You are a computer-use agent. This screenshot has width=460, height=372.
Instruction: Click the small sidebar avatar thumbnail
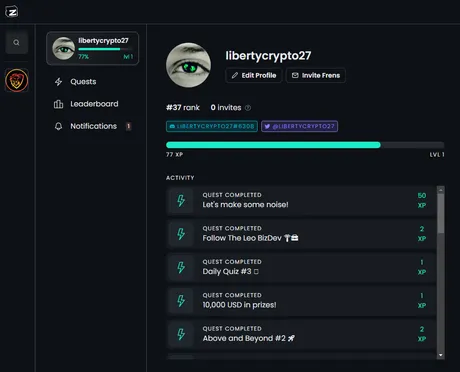tap(63, 48)
